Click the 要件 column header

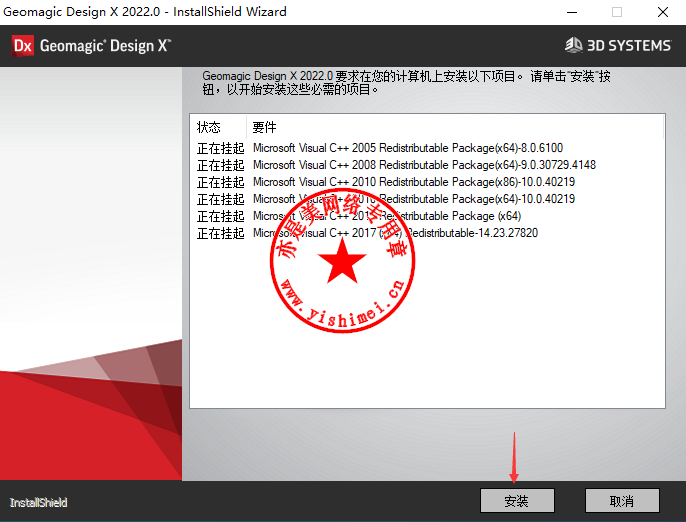pyautogui.click(x=455, y=127)
